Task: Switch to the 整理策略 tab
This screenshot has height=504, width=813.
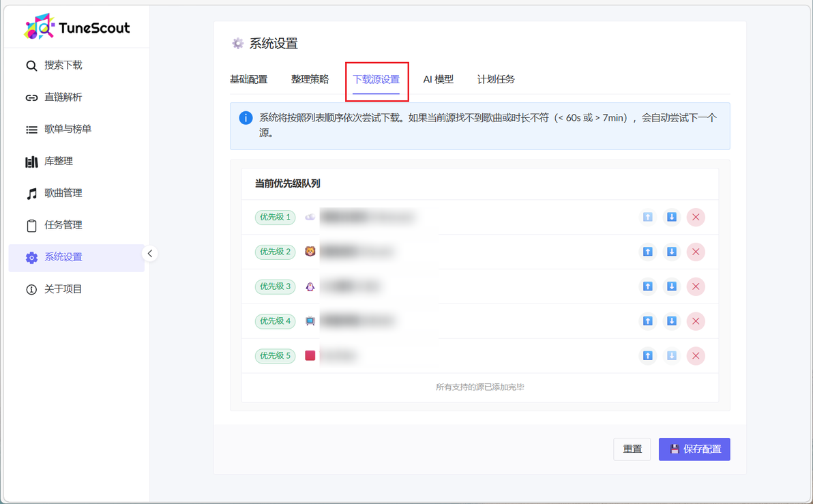Action: pos(310,79)
